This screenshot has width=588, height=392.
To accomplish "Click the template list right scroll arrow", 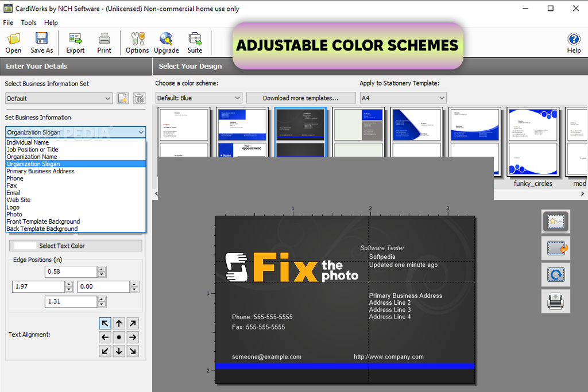I will click(582, 194).
